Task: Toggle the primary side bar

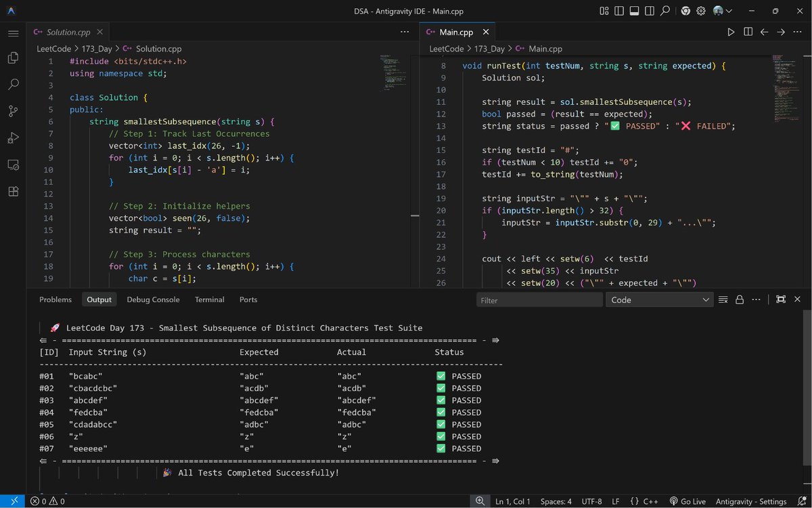Action: pos(619,11)
